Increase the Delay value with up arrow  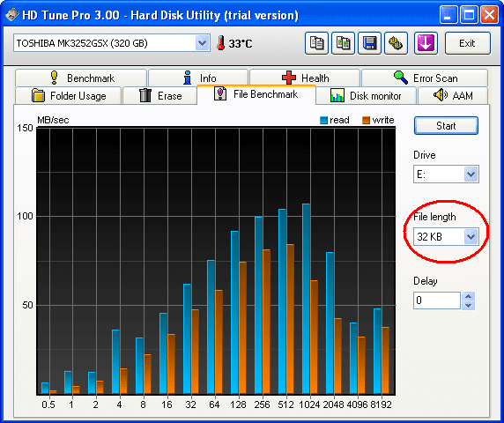pos(469,296)
